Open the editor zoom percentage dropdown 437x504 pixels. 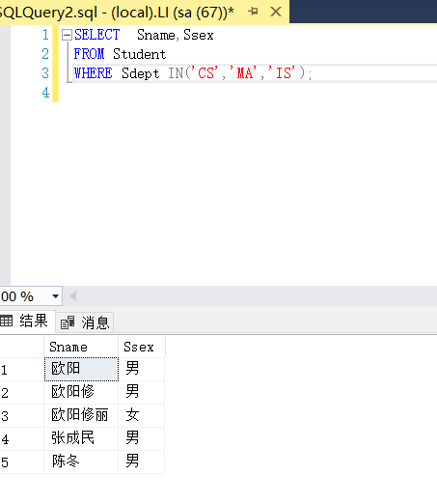click(x=55, y=296)
